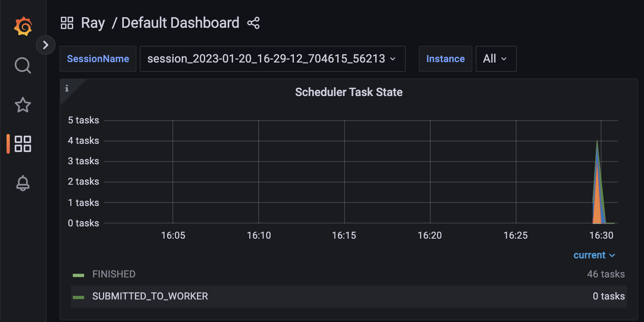Click the SUBMITTED_TO_WORKER color swatch

click(78, 297)
